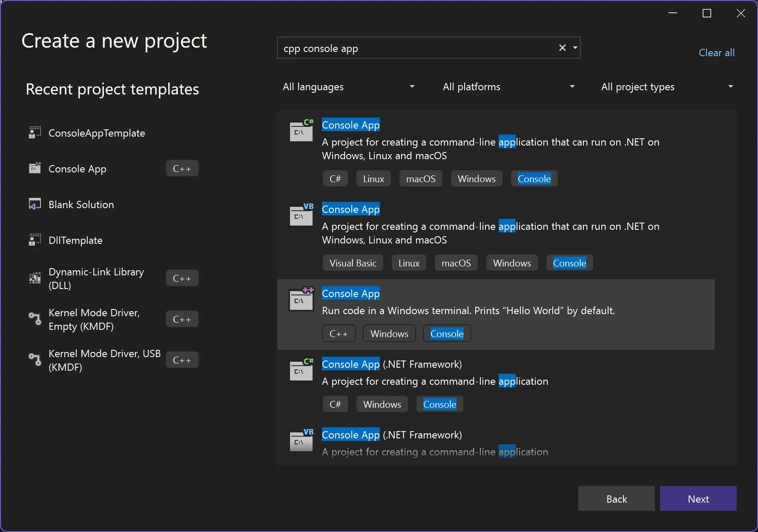Open the search history dropdown arrow

(575, 48)
